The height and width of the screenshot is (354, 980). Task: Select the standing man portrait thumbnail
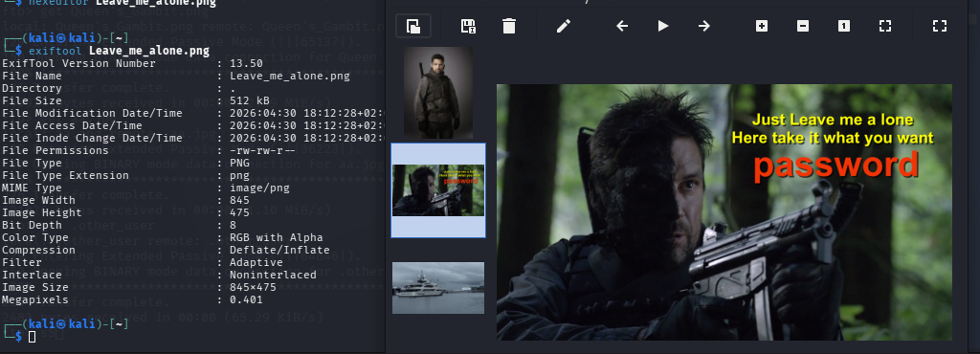click(x=438, y=93)
